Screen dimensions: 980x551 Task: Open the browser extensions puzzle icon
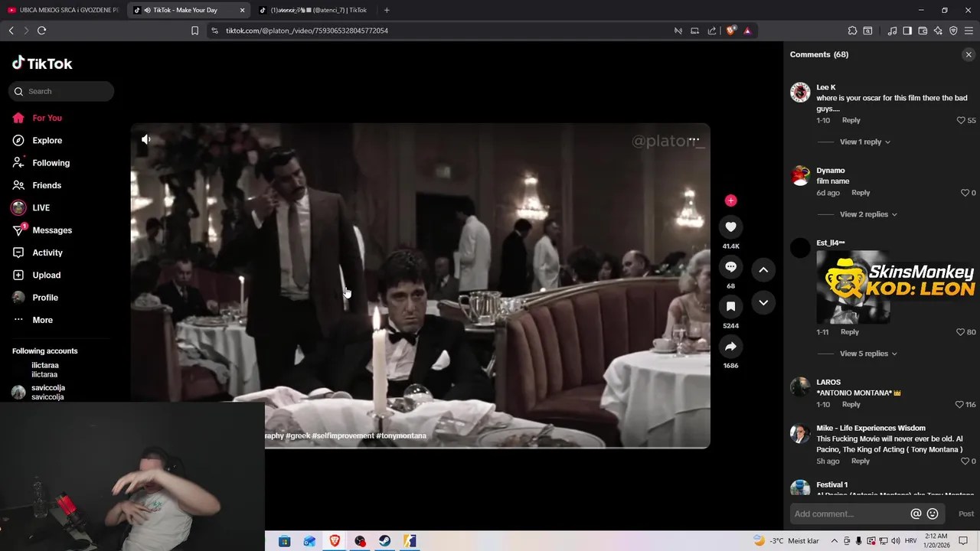pos(852,31)
